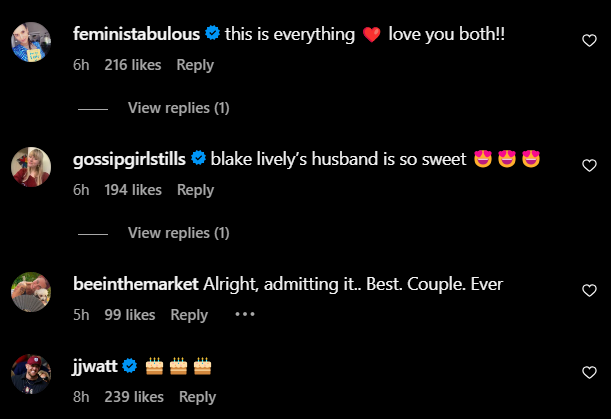Heart the jjwatt comment

pyautogui.click(x=589, y=373)
